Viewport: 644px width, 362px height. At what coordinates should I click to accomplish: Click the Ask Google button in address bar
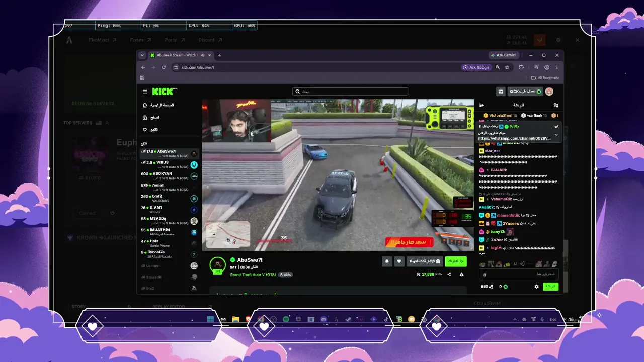(476, 67)
